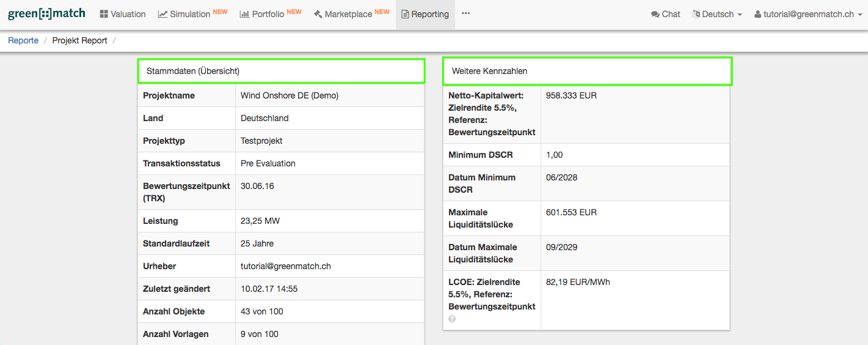Click the Marketplace gavel icon
The image size is (868, 345).
pos(318,14)
